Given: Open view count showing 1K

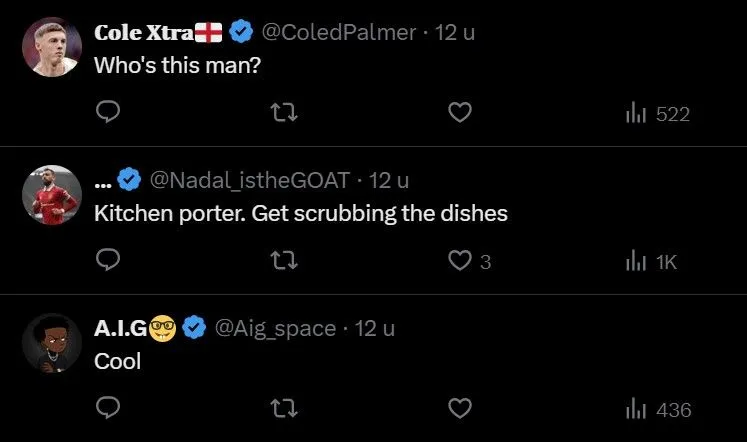Looking at the screenshot, I should (651, 262).
